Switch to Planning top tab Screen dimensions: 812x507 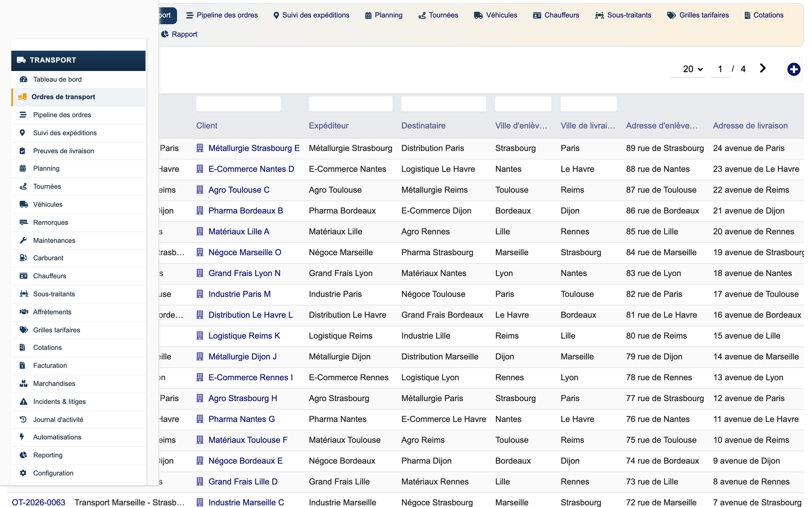pos(384,15)
